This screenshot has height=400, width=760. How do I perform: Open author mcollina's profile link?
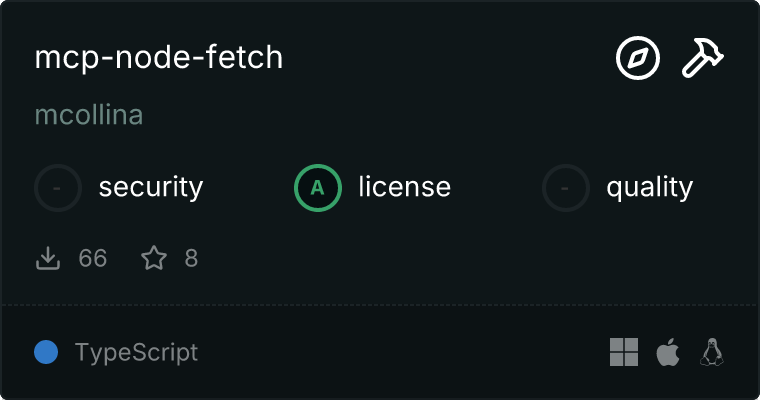point(89,115)
